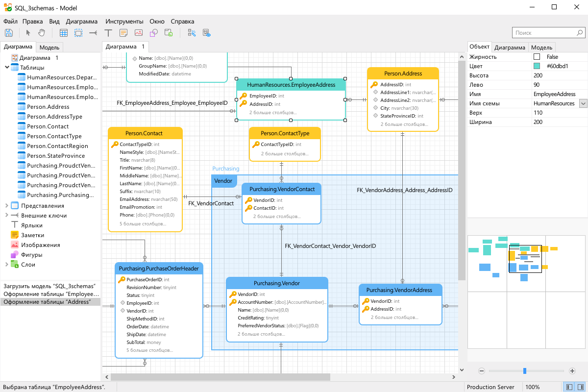The width and height of the screenshot is (588, 392).
Task: Click the zoom slider handle
Action: pyautogui.click(x=525, y=371)
